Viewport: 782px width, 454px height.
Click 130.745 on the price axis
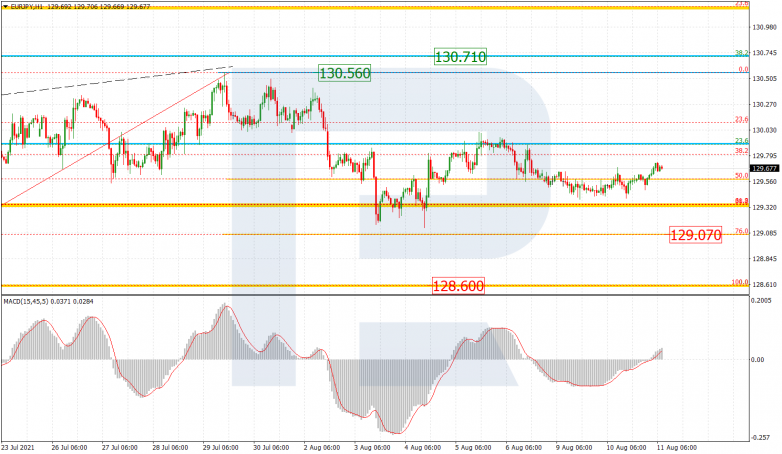[764, 53]
